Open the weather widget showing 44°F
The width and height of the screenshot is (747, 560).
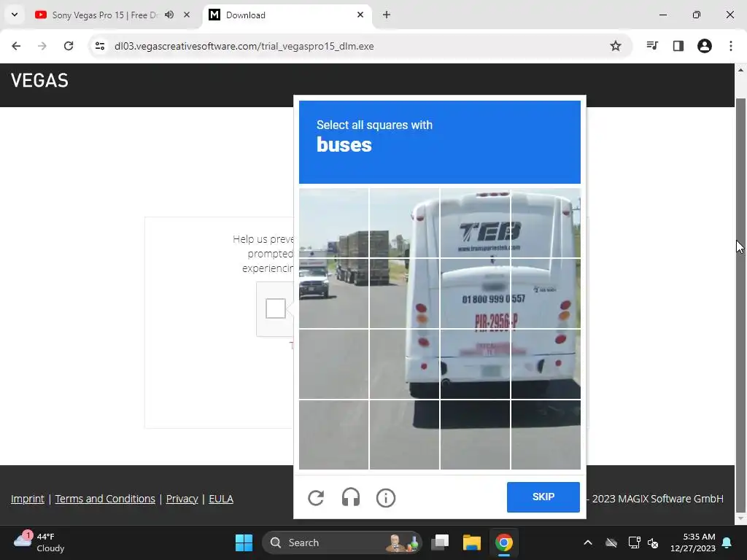[x=39, y=542]
